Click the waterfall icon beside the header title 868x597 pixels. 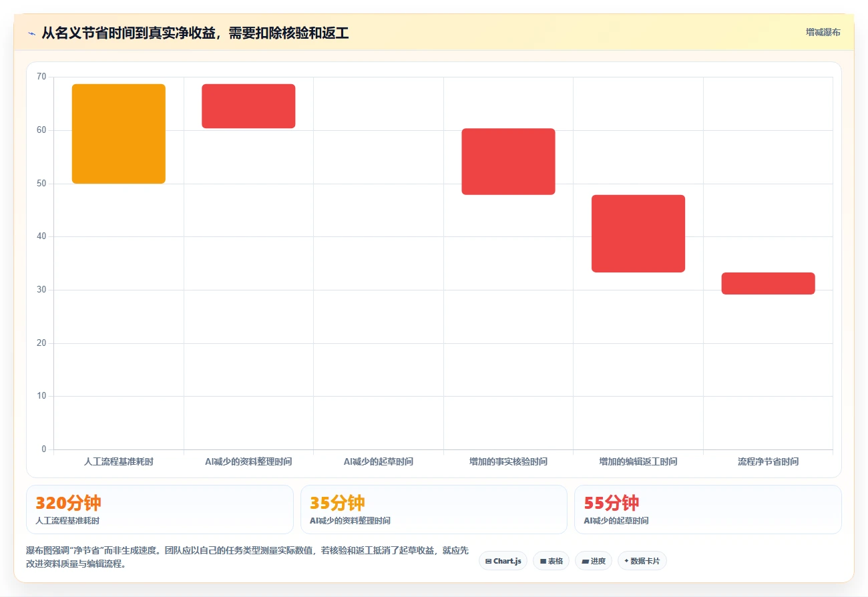pos(31,33)
